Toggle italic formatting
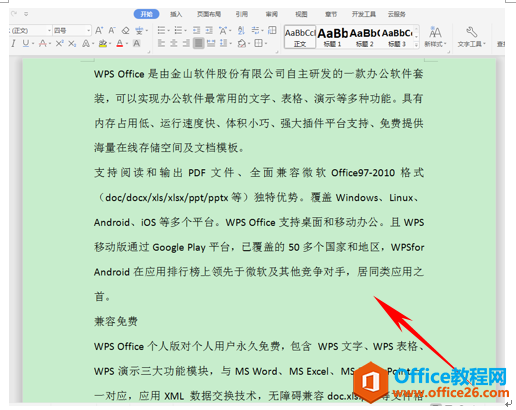 click(13, 43)
